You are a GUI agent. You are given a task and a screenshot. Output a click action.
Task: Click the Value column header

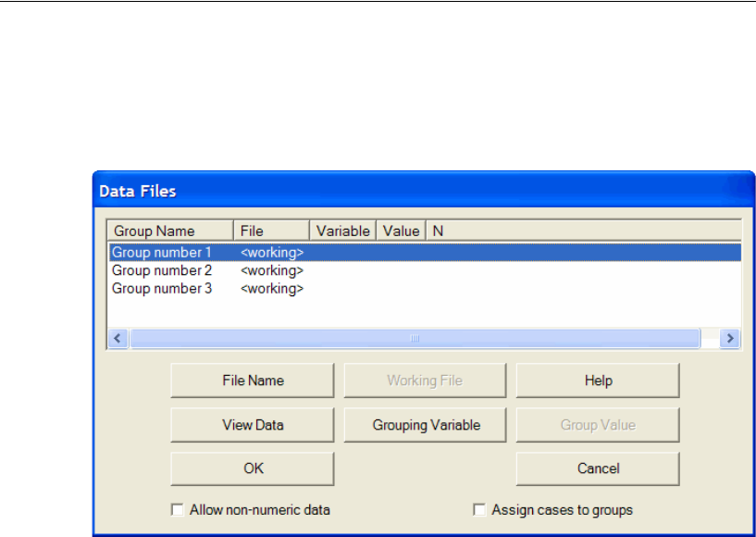point(401,231)
